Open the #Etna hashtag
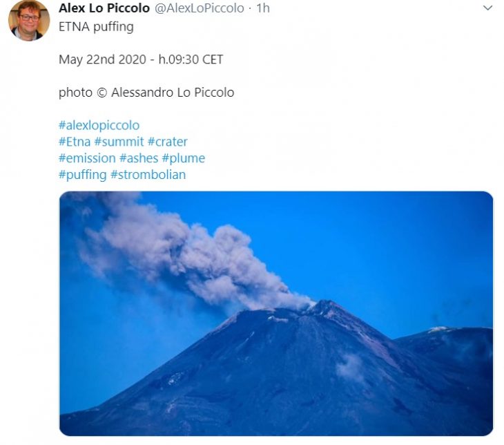Screen dimensions: 504x445 click(75, 142)
